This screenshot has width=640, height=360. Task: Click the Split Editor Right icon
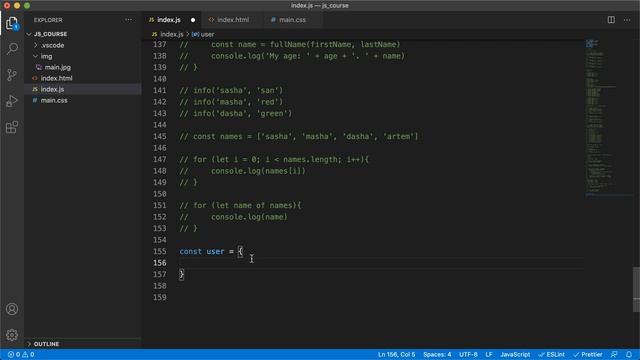click(x=611, y=20)
